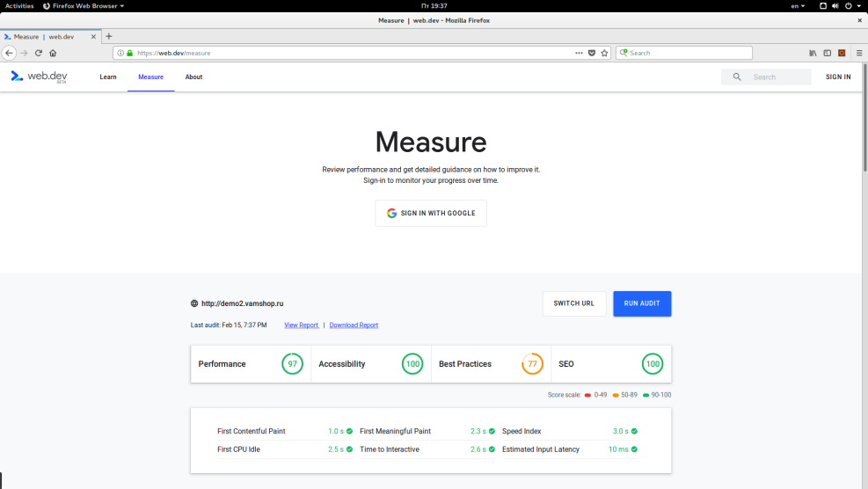Screen dimensions: 868x489
Task: Bookmark this page with the star icon
Action: coord(604,53)
